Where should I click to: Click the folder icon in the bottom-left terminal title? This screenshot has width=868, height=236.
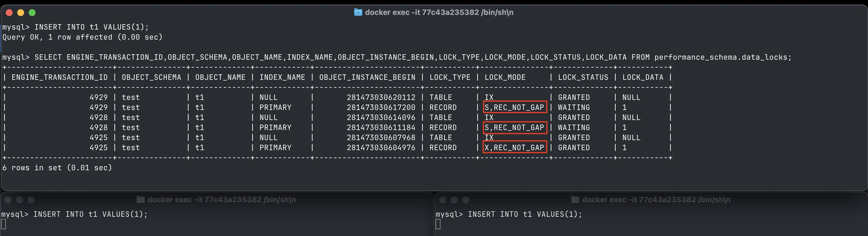141,200
